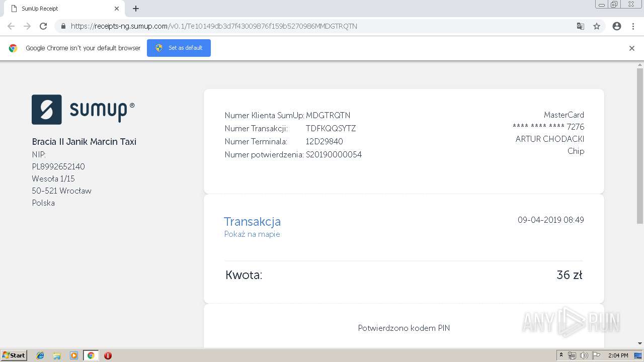Viewport: 644px width, 362px height.
Task: Select the terminal number 12D29840
Action: pos(324,141)
